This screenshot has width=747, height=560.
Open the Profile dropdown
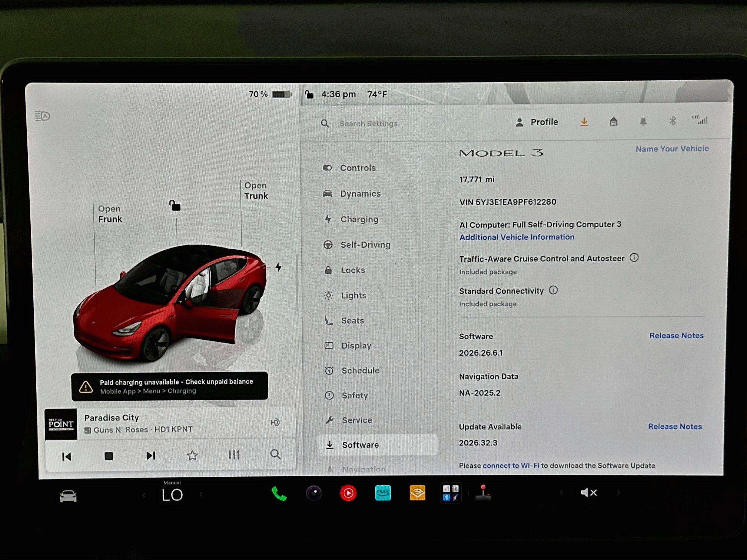click(537, 122)
